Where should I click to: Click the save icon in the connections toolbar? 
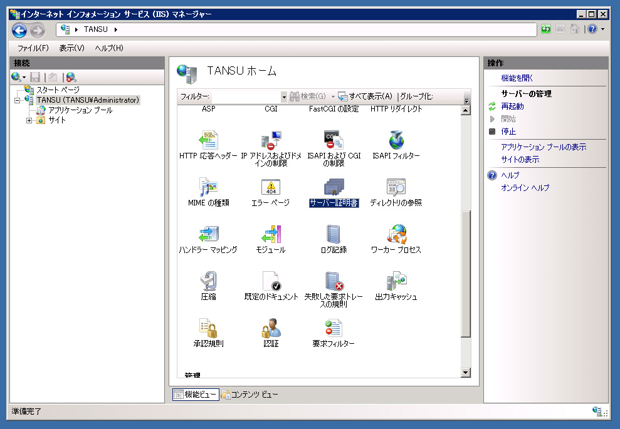[35, 77]
